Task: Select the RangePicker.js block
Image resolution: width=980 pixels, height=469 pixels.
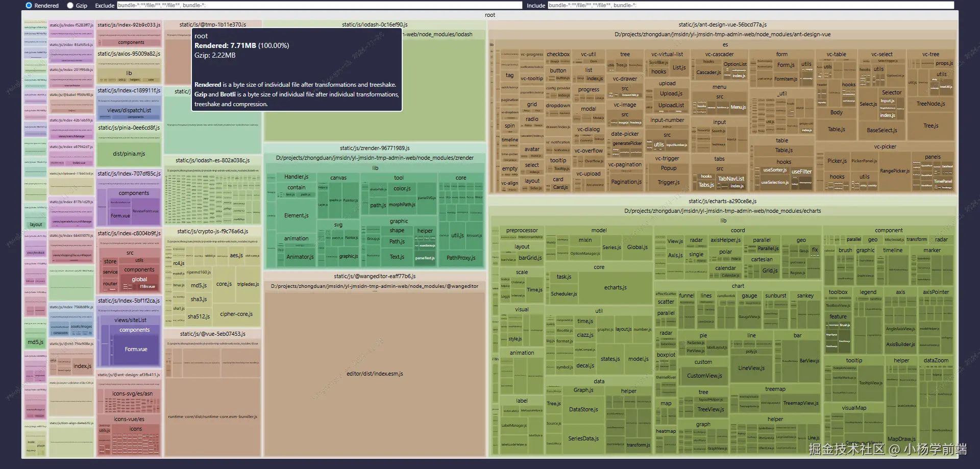Action: [894, 171]
